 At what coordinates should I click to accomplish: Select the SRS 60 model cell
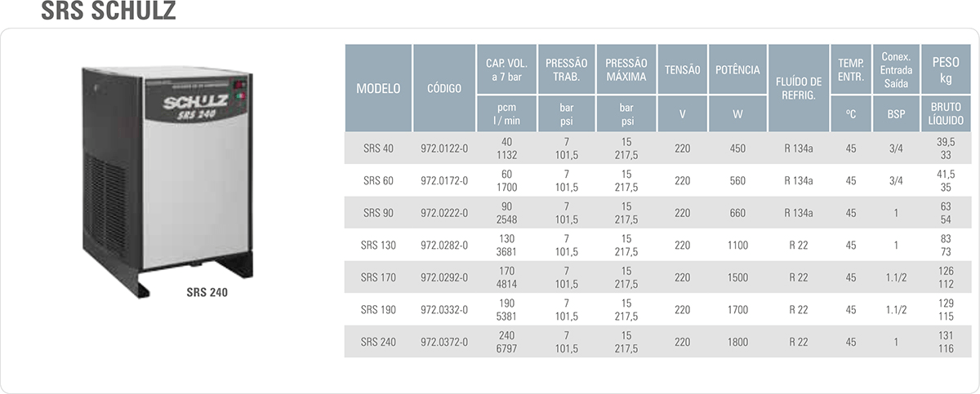378,180
